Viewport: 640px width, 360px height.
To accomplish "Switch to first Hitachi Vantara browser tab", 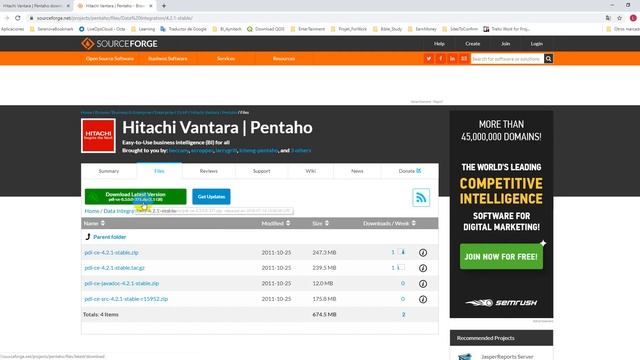I will (35, 6).
